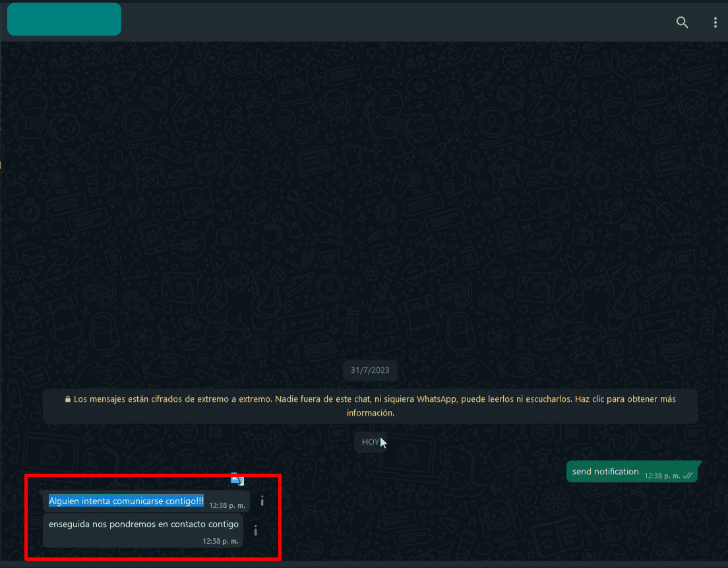Click the Google Translate icon above selected text
Screen dimensions: 728x568
click(x=237, y=480)
